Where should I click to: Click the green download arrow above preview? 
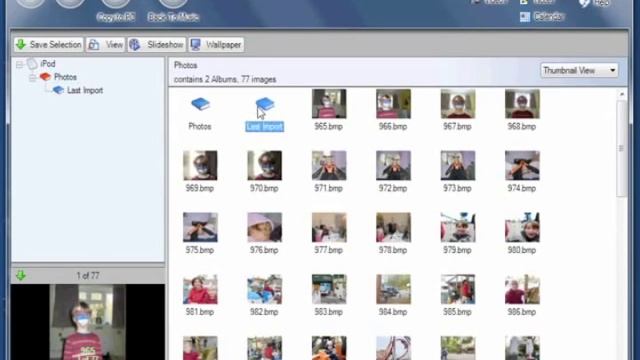21,276
